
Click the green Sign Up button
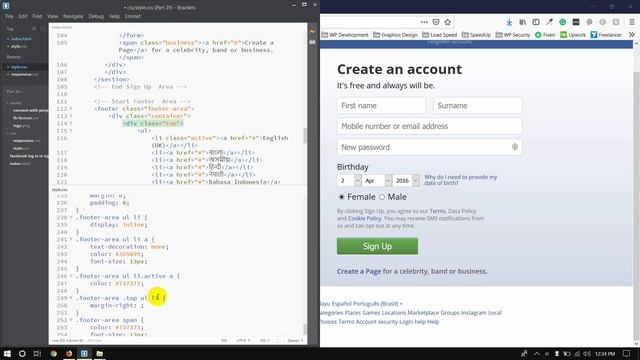point(377,246)
